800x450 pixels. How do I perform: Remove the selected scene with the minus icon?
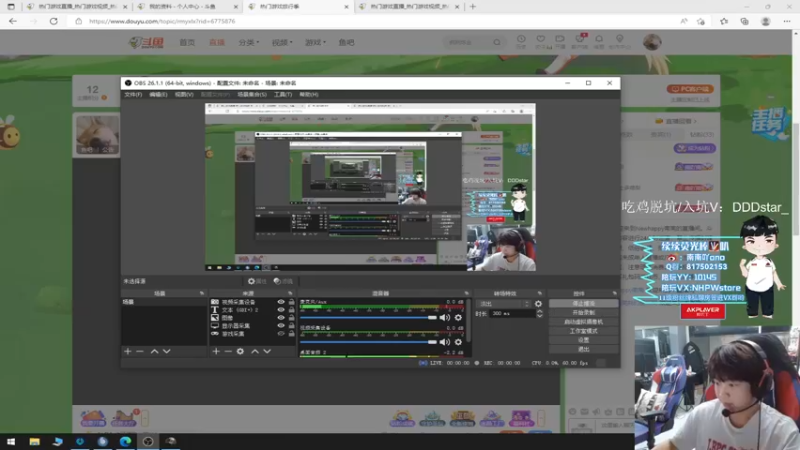tap(140, 352)
